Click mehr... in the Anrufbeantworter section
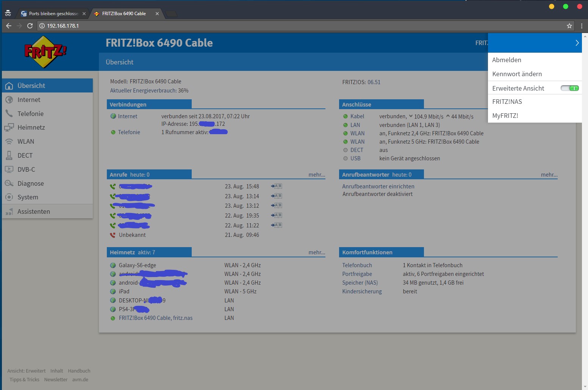Screen dimensions: 588x390 tap(549, 175)
